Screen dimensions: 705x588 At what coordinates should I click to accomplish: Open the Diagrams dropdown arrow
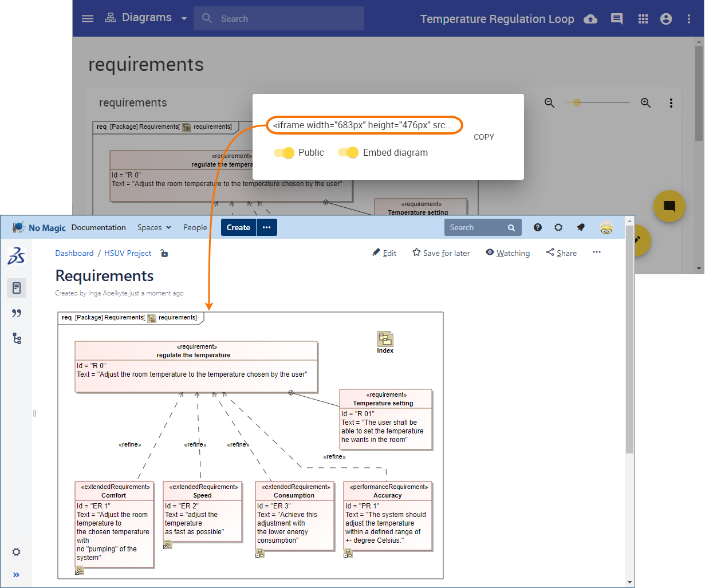coord(184,18)
